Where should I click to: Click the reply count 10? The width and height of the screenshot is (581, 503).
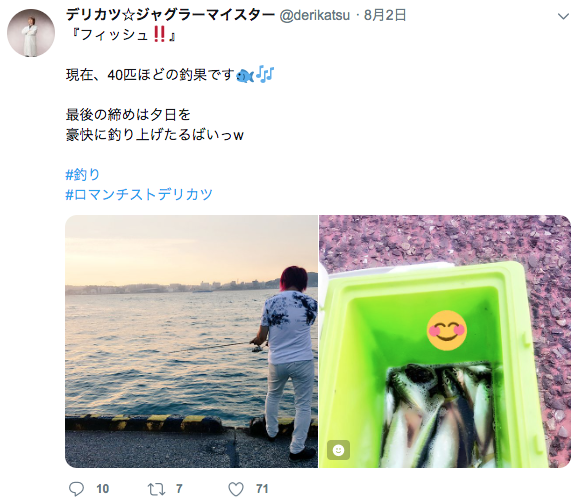pyautogui.click(x=103, y=489)
